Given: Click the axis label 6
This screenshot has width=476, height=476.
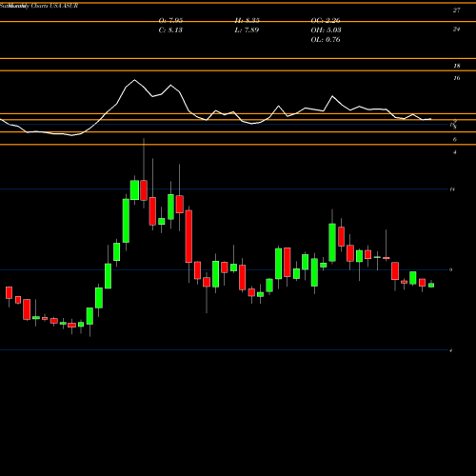Looking at the screenshot, I should pyautogui.click(x=455, y=140).
